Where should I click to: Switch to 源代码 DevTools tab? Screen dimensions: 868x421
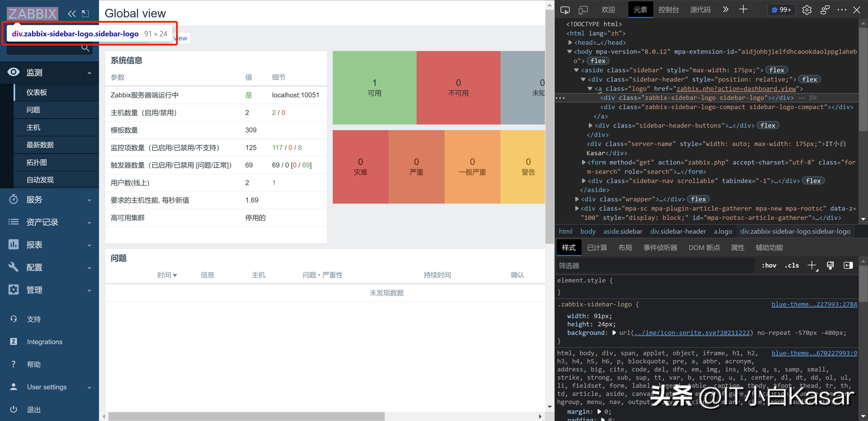pos(700,10)
